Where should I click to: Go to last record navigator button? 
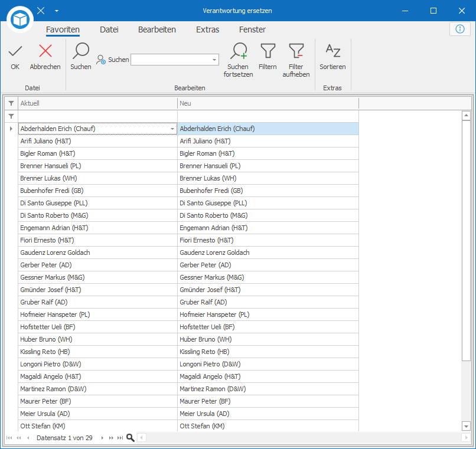(x=120, y=438)
